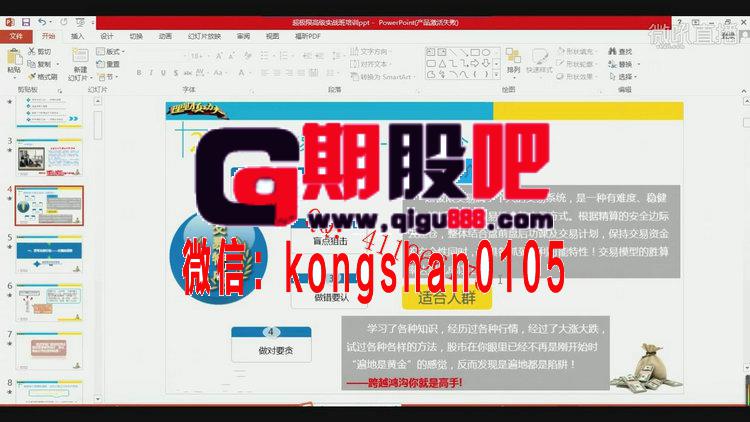The width and height of the screenshot is (750, 422).
Task: Toggle numbered list formatting
Action: (x=283, y=56)
